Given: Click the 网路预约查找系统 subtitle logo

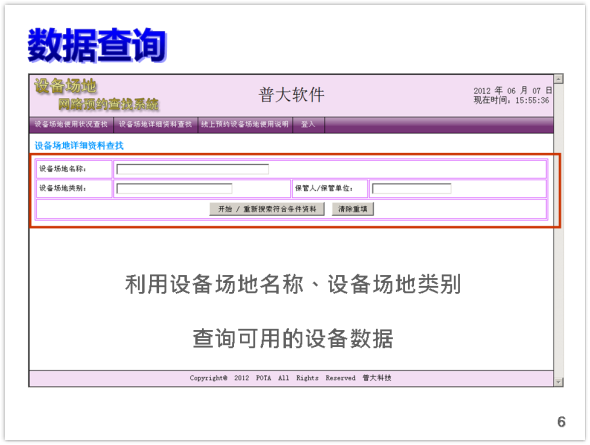Looking at the screenshot, I should (108, 104).
